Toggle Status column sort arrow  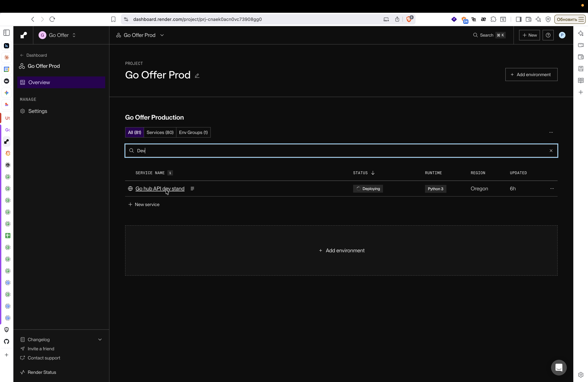coord(373,173)
